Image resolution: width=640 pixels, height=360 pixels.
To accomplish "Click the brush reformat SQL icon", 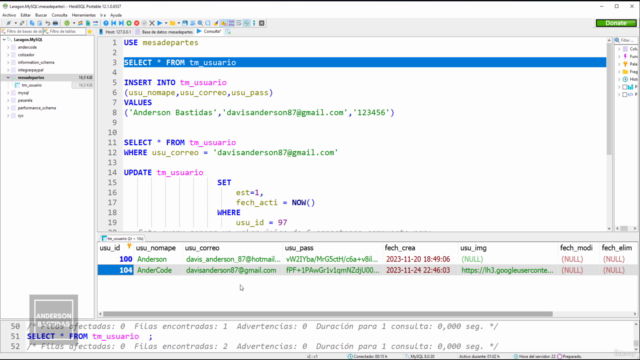I will (216, 23).
